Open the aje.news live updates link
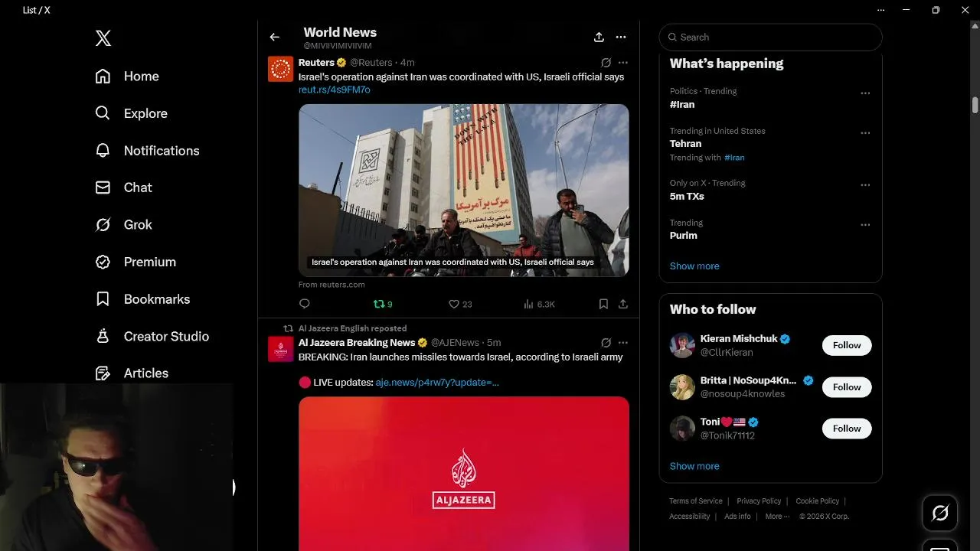This screenshot has width=980, height=551. point(437,383)
